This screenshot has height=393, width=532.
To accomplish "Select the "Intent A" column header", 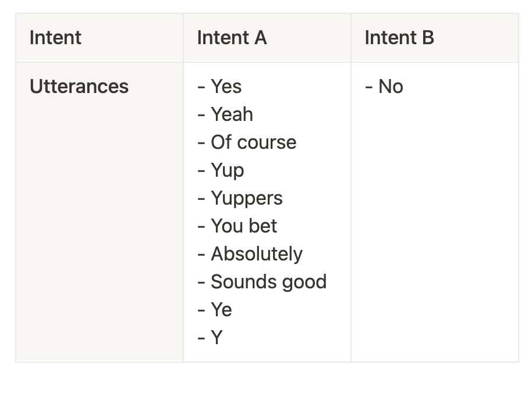I will (232, 38).
